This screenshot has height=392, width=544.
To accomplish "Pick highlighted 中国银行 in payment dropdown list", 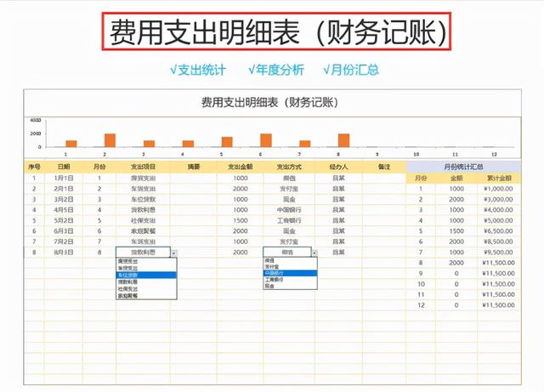I will [290, 273].
